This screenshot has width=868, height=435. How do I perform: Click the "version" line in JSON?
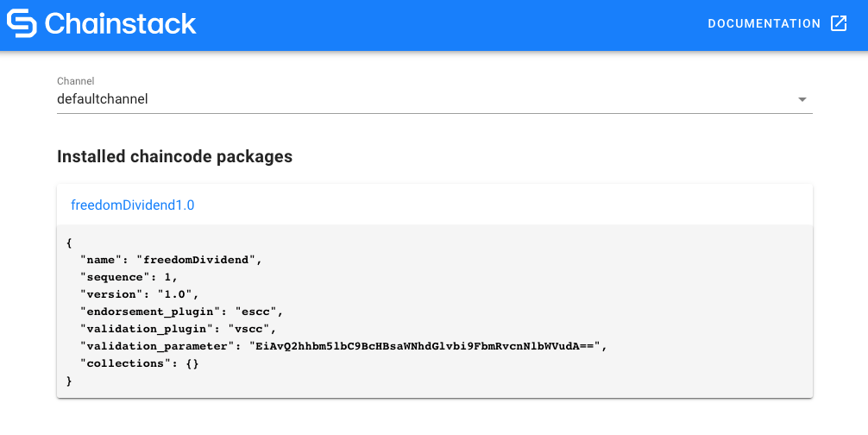(x=139, y=293)
